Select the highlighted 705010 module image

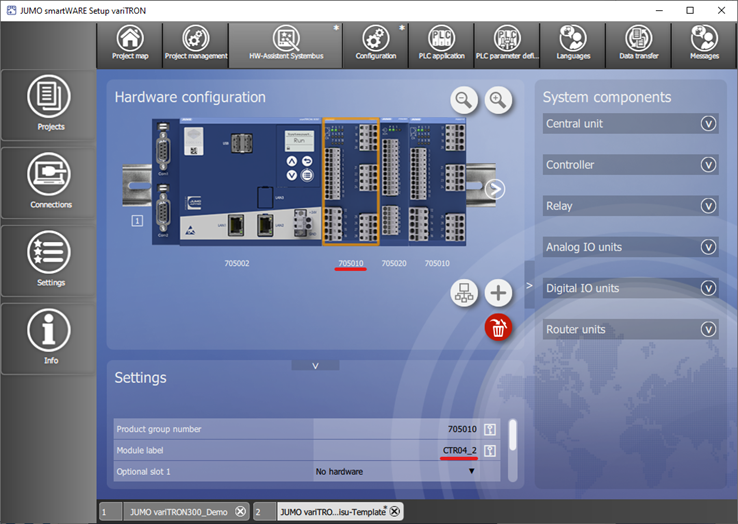click(350, 182)
